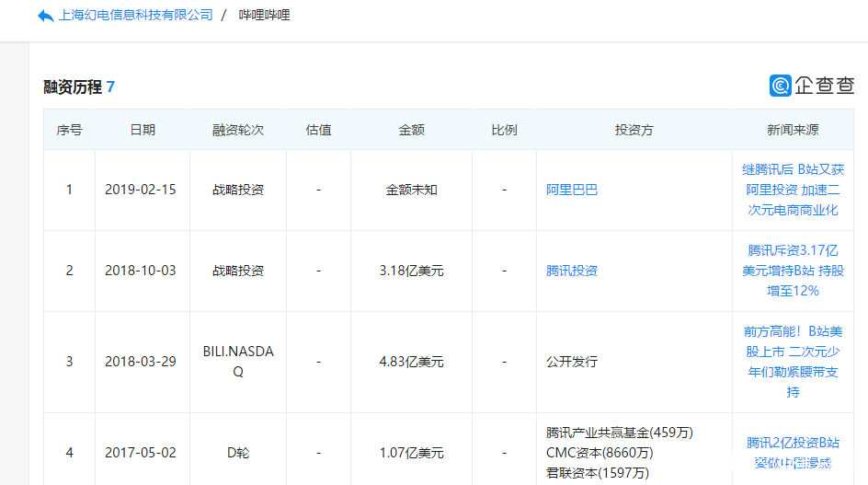Click CMC资本(8660万) investor text
This screenshot has height=485, width=868.
[600, 452]
